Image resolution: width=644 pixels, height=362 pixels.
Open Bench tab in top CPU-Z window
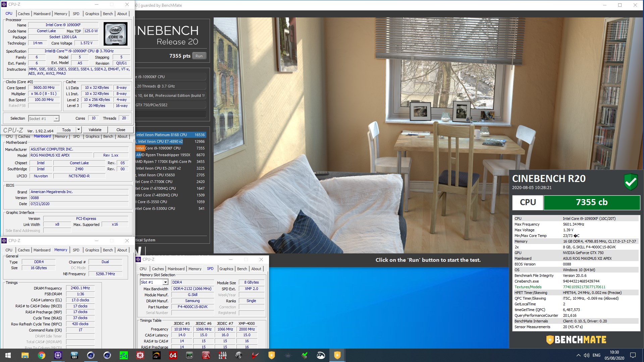pyautogui.click(x=108, y=14)
